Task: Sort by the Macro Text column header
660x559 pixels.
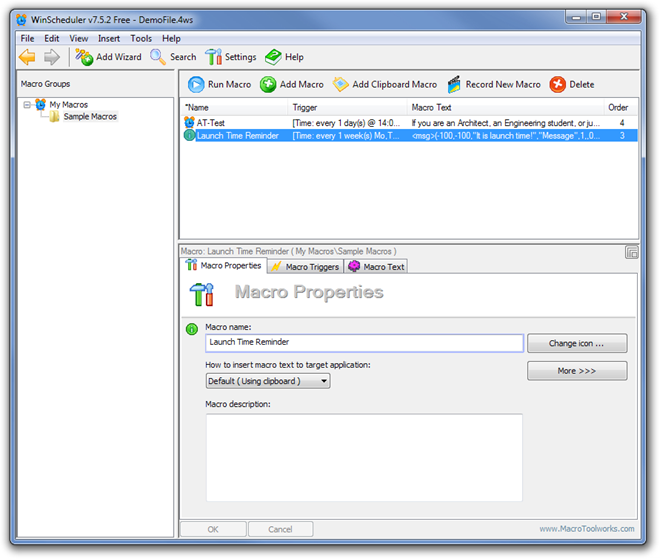Action: (x=505, y=107)
